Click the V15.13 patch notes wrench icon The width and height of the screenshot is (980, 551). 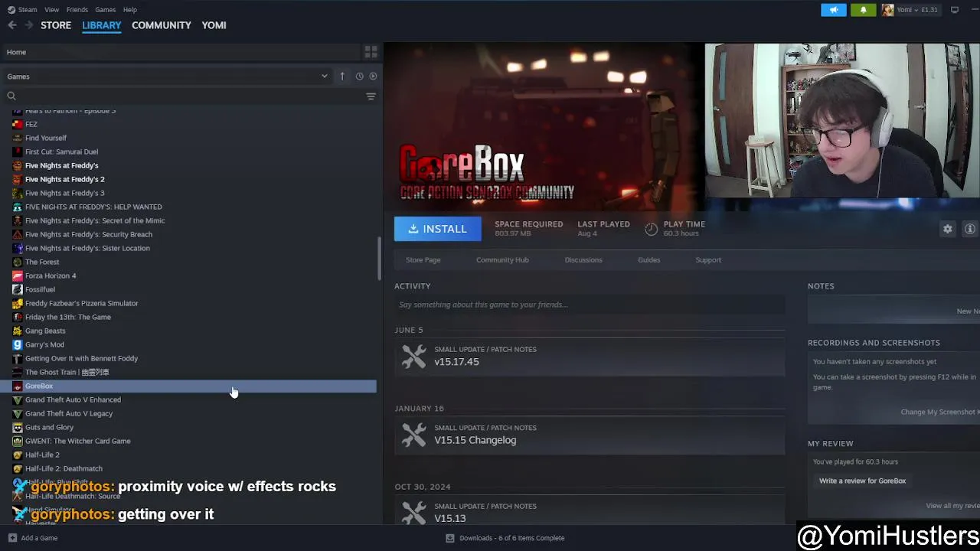[413, 512]
